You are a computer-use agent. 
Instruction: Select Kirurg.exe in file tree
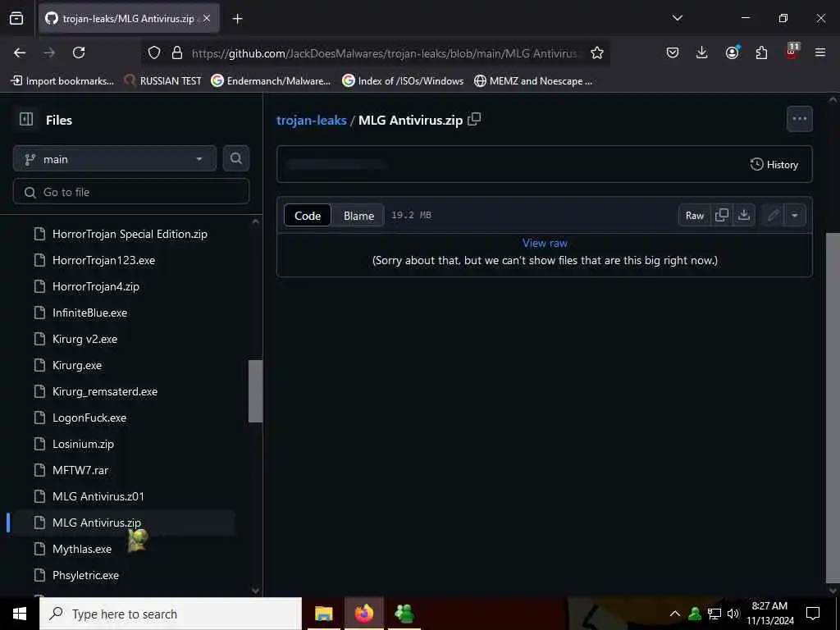click(x=76, y=365)
